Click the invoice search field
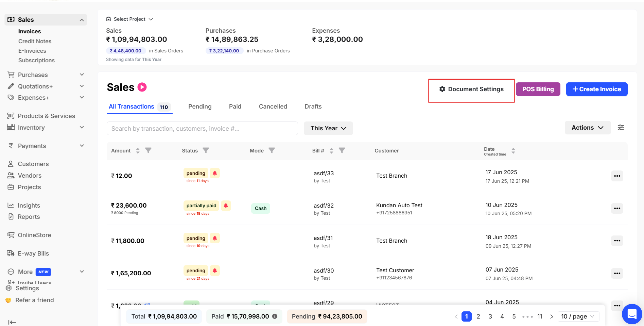Viewport: 644px width, 326px height. pyautogui.click(x=202, y=128)
